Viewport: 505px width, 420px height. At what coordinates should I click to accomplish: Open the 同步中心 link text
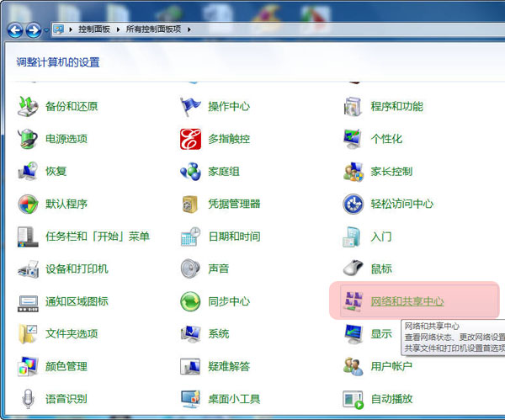pyautogui.click(x=229, y=301)
